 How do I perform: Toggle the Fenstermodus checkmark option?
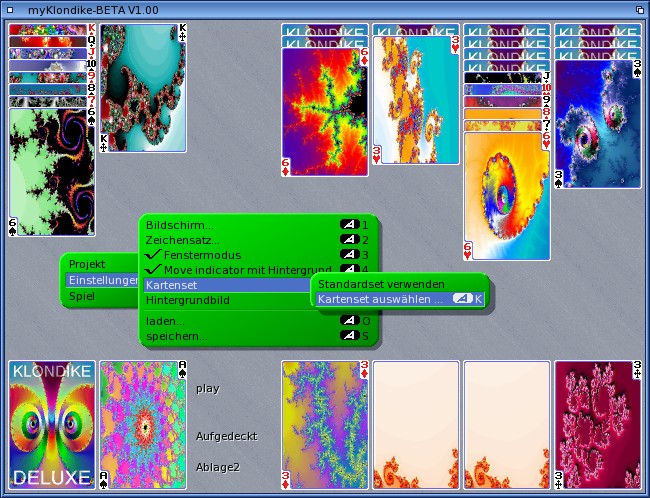coord(257,255)
